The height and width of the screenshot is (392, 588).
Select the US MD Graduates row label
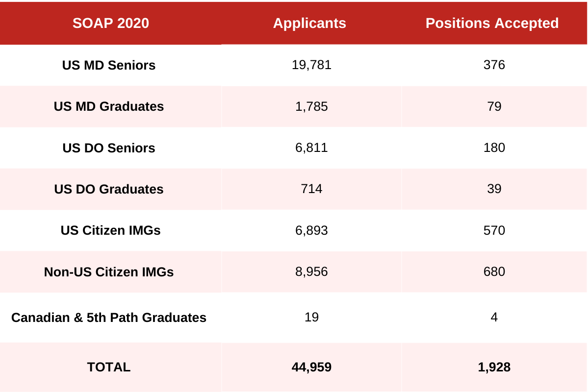click(109, 106)
